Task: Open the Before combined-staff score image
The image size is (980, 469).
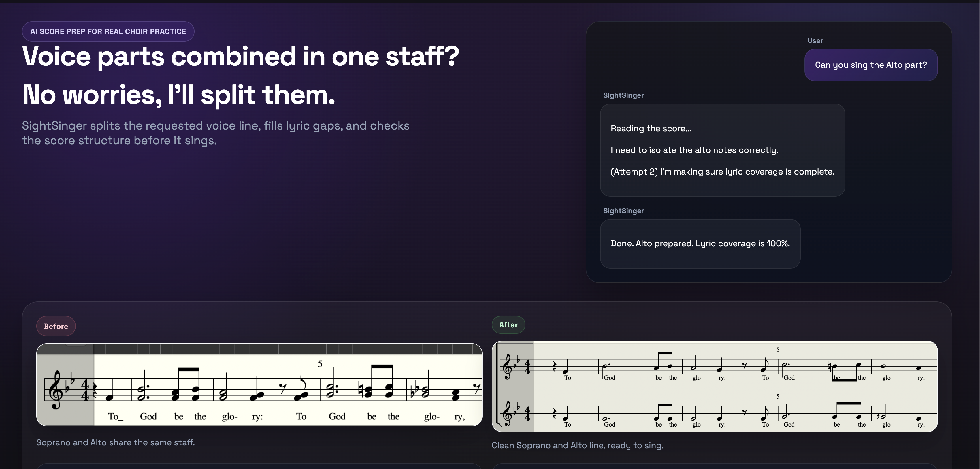Action: tap(259, 385)
